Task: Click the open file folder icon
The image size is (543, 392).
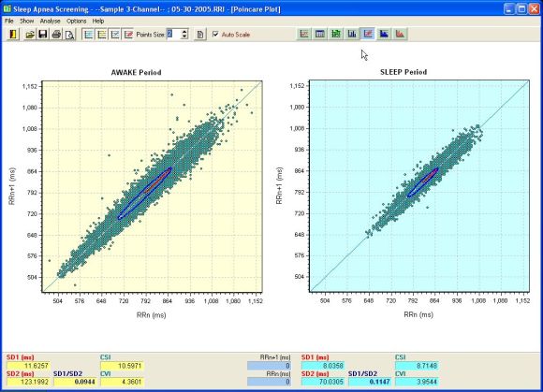Action: [x=30, y=35]
